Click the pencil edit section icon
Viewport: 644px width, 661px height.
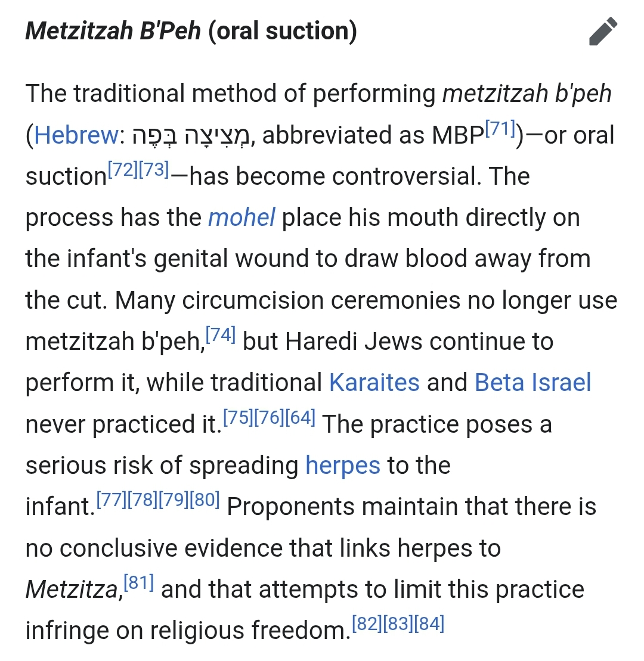tap(603, 31)
